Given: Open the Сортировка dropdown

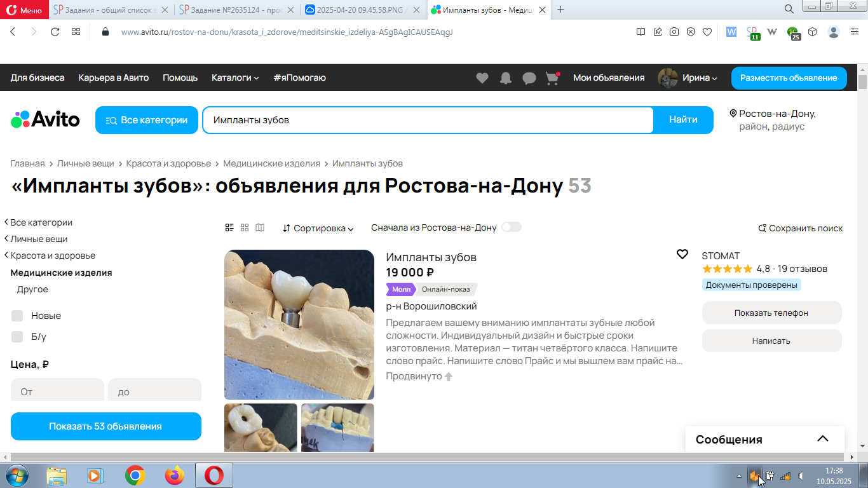Looking at the screenshot, I should point(318,228).
